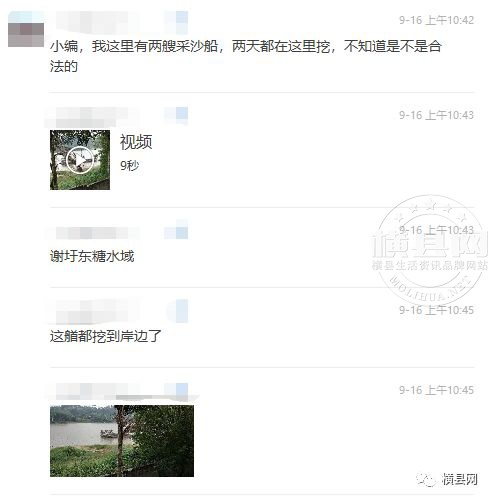Click the 横县网 round watermark stamp
Image resolution: width=493 pixels, height=501 pixels.
pos(430,250)
